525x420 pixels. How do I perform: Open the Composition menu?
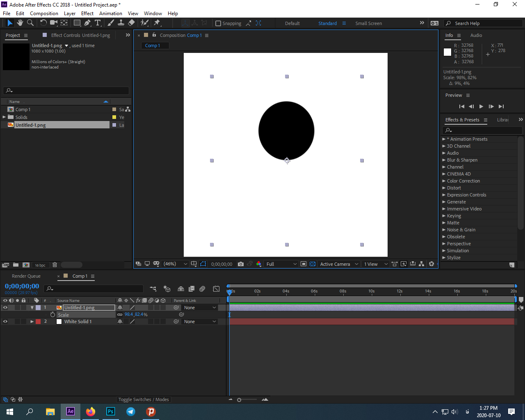point(44,14)
